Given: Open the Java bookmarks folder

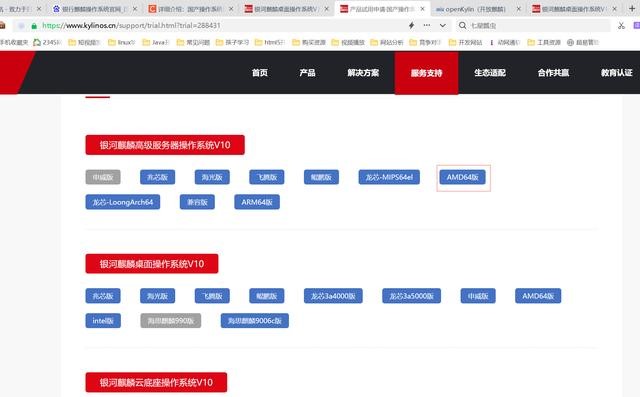Looking at the screenshot, I should point(156,42).
